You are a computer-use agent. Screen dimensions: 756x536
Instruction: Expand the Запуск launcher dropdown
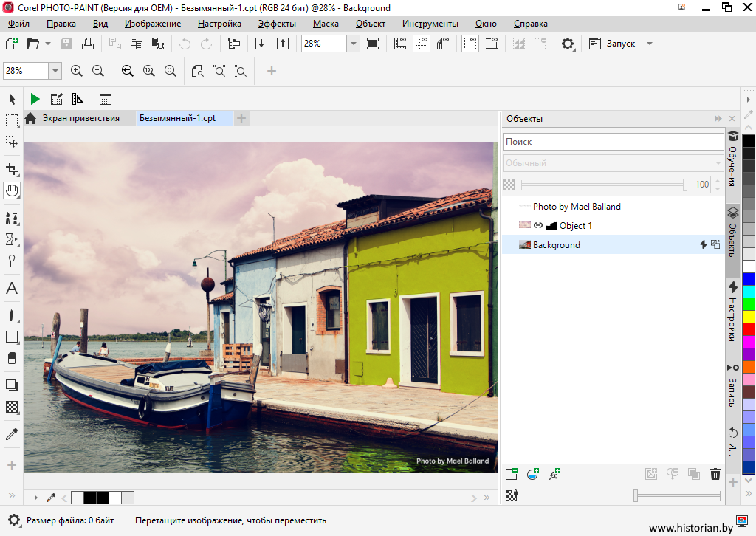(x=650, y=44)
